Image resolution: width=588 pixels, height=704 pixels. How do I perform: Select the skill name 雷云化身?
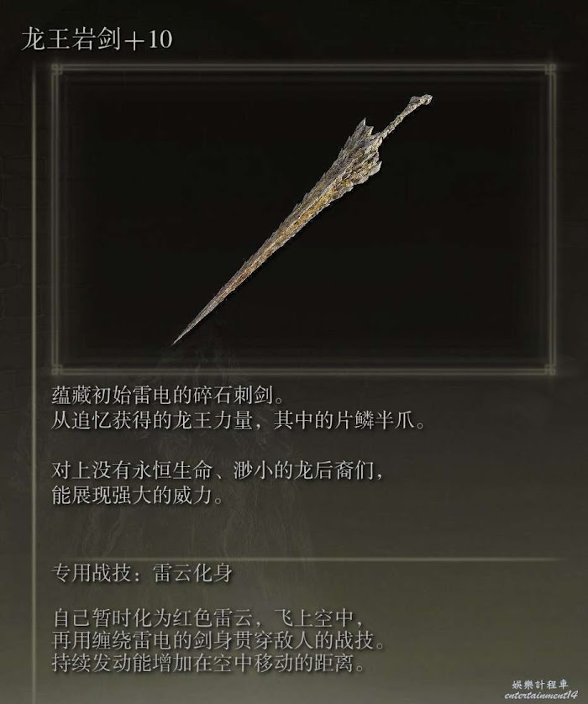(x=193, y=573)
